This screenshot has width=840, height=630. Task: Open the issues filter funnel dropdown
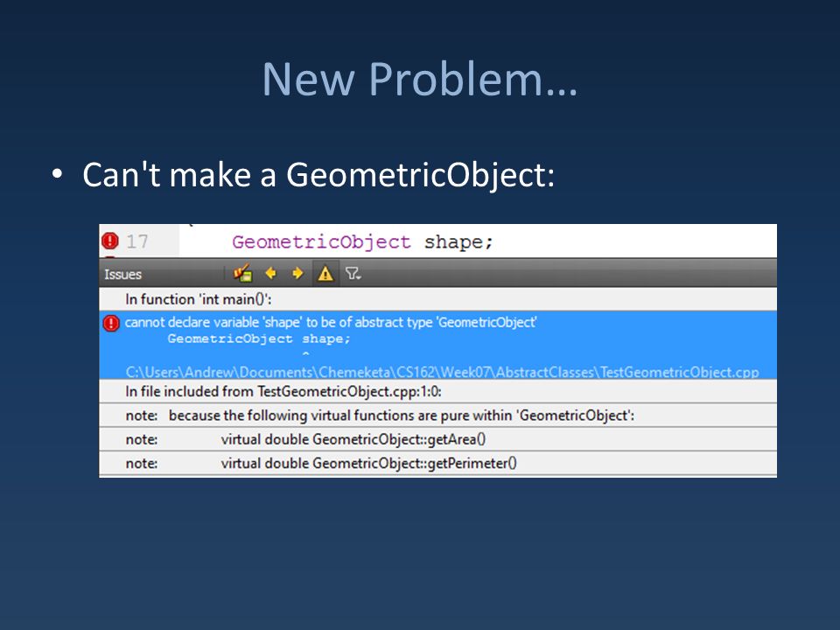coord(353,274)
